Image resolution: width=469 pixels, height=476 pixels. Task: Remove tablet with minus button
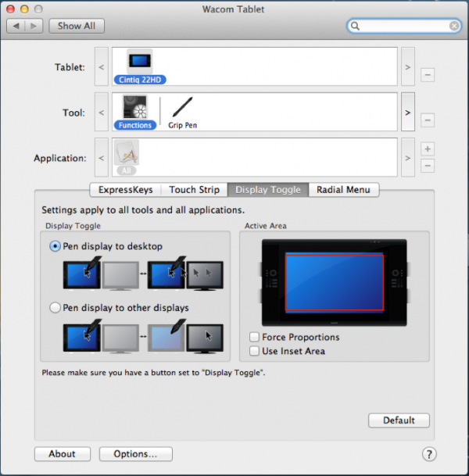[x=428, y=75]
